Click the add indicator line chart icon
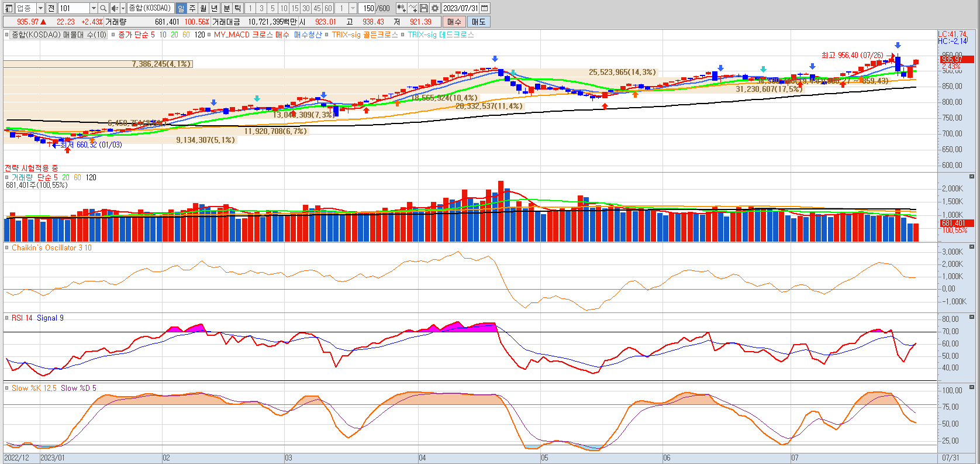 click(x=413, y=8)
